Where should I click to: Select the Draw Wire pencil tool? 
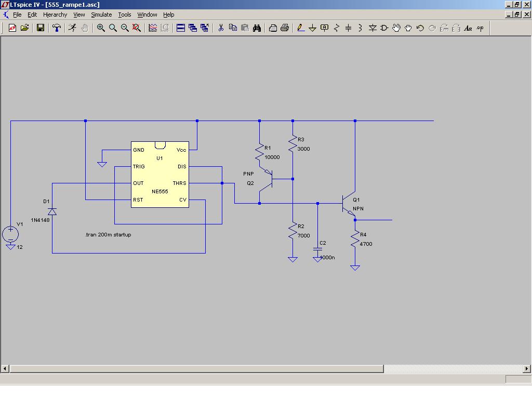pos(301,28)
